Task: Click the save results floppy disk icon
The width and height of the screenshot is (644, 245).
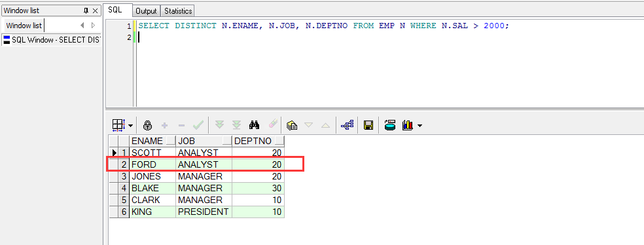Action: click(368, 125)
